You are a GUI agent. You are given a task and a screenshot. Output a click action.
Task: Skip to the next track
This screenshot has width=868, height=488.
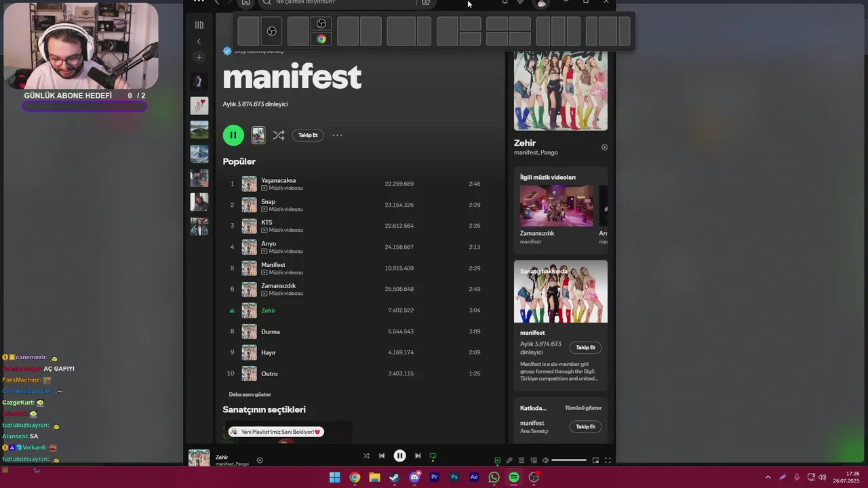point(418,456)
